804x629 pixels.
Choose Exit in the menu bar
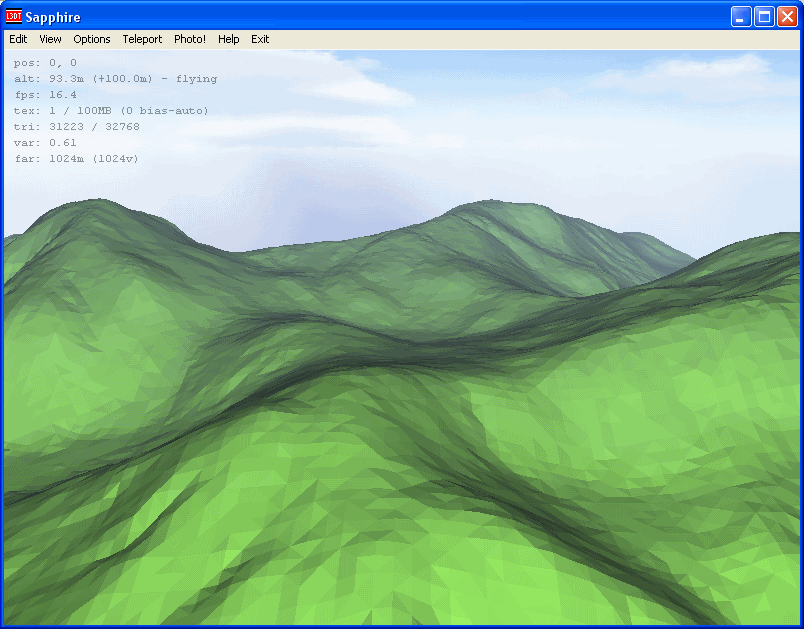[260, 39]
